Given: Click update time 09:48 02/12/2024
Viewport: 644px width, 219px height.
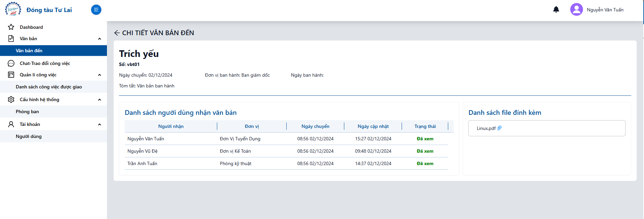Looking at the screenshot, I should click(373, 151).
